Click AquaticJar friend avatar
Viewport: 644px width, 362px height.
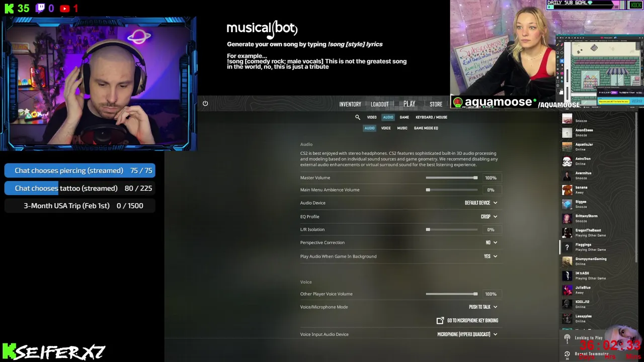tap(567, 147)
